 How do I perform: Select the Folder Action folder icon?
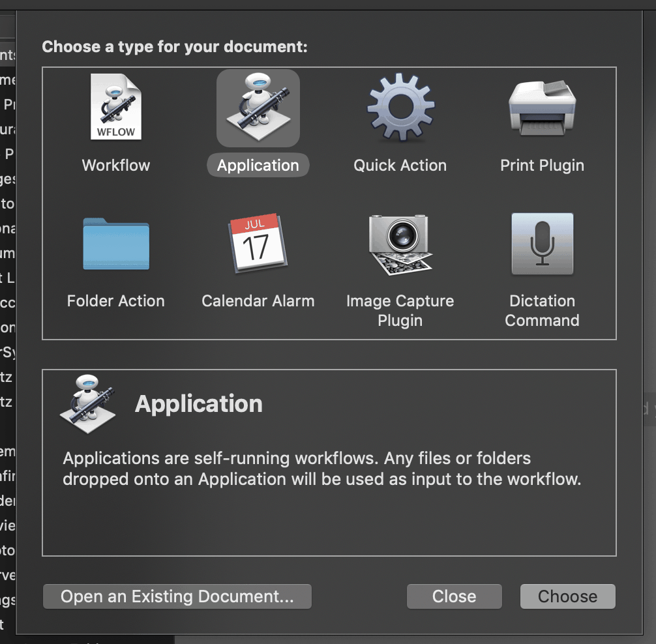116,244
